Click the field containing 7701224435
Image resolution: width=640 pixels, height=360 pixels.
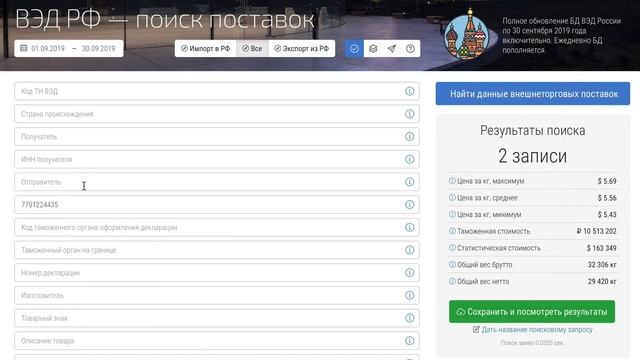(217, 204)
